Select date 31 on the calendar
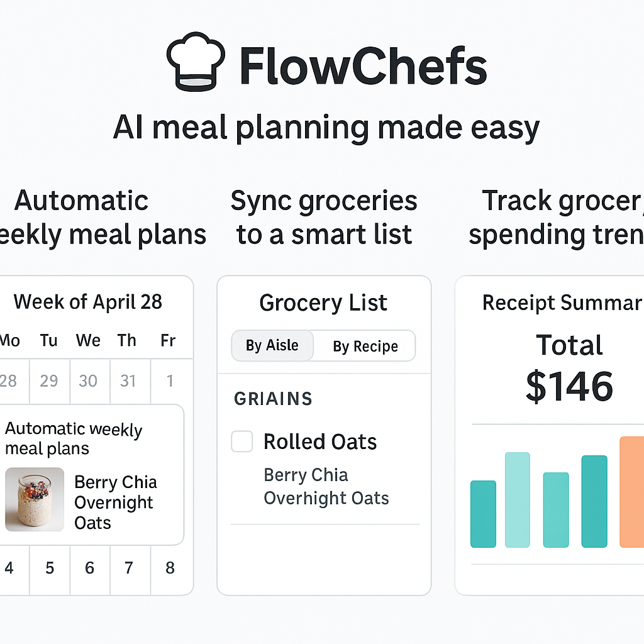Viewport: 644px width, 644px height. [x=128, y=381]
